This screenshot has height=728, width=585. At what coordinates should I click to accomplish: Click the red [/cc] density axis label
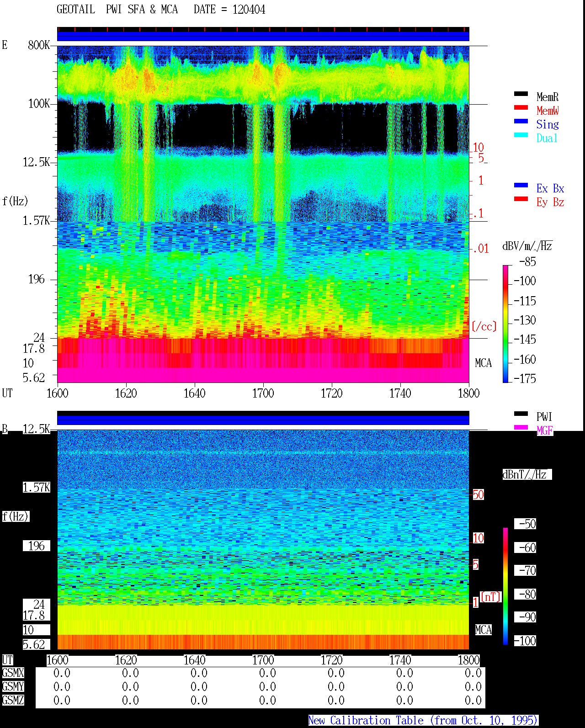tap(484, 326)
